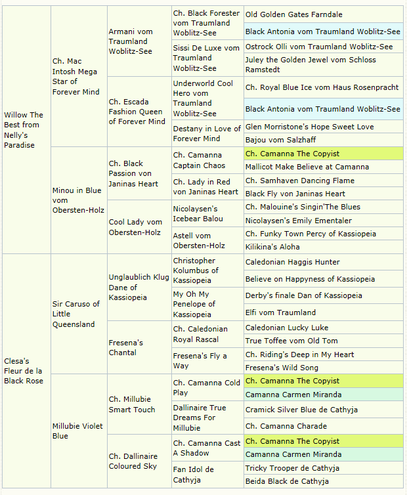Select Fresena's Wild Song
Image resolution: width=407 pixels, height=495 pixels.
pyautogui.click(x=282, y=367)
